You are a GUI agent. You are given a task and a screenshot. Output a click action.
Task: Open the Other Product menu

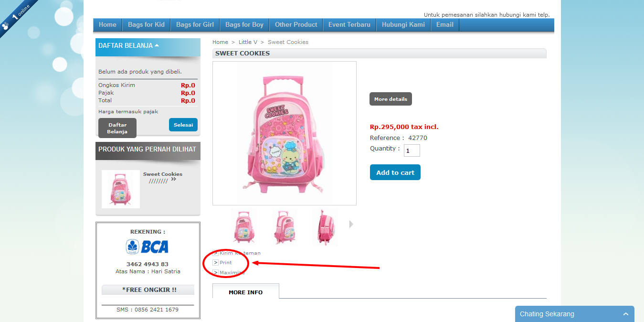pyautogui.click(x=296, y=25)
